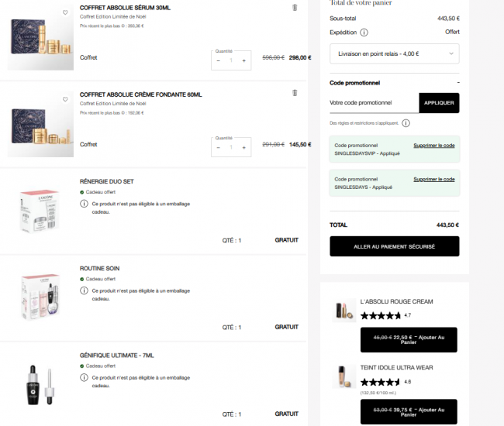The height and width of the screenshot is (426, 504).
Task: Proceed with Aller au paiement sécurisé
Action: [x=394, y=246]
